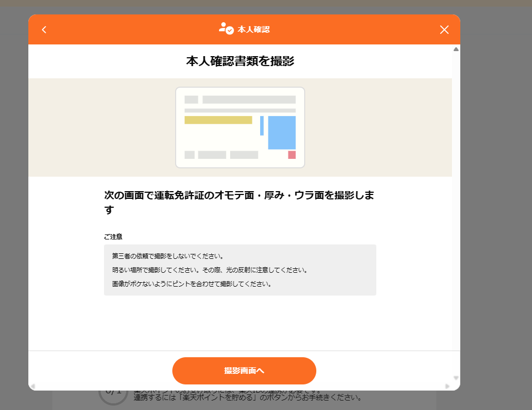Click the ご注意 label
Image resolution: width=532 pixels, height=410 pixels.
click(113, 237)
